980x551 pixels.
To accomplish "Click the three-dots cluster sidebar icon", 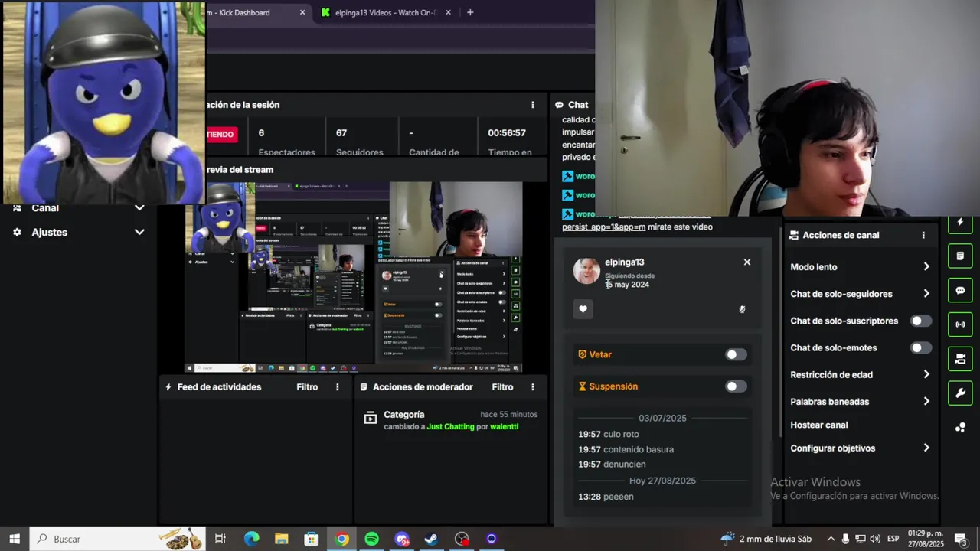I will pyautogui.click(x=960, y=428).
